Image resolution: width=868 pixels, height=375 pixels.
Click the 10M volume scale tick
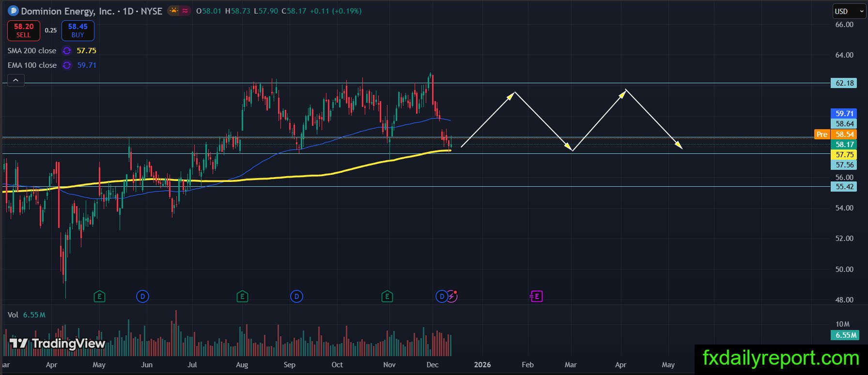842,324
